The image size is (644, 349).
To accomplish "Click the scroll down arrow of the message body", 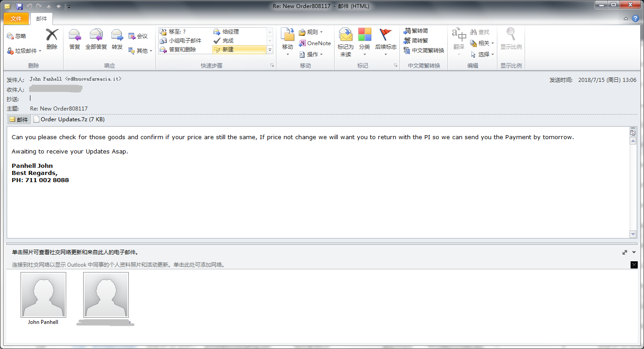I will pyautogui.click(x=633, y=234).
